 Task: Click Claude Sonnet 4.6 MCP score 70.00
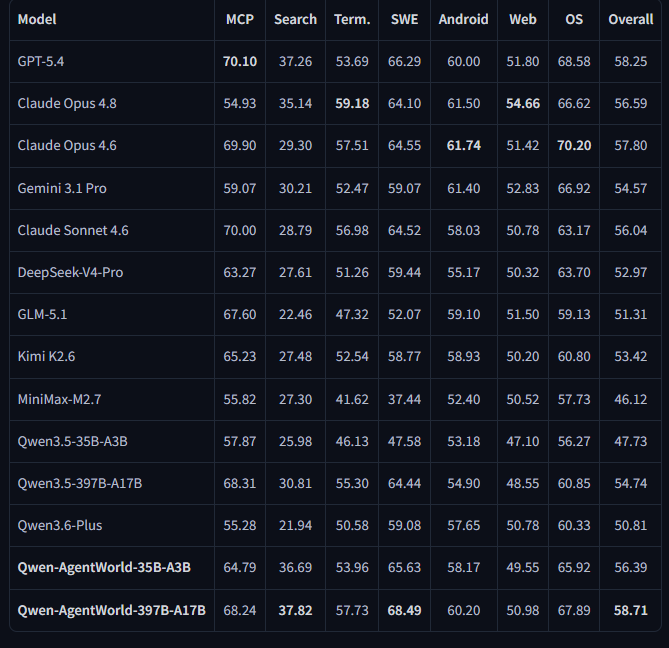point(240,230)
